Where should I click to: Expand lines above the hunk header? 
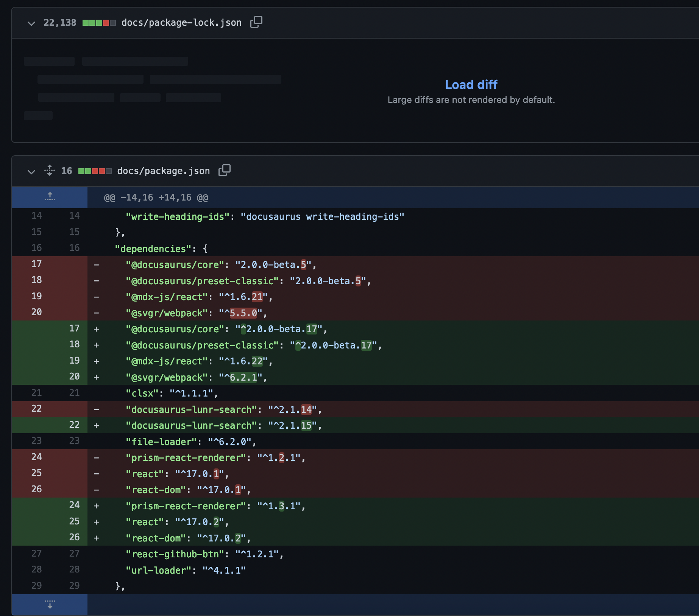[50, 197]
